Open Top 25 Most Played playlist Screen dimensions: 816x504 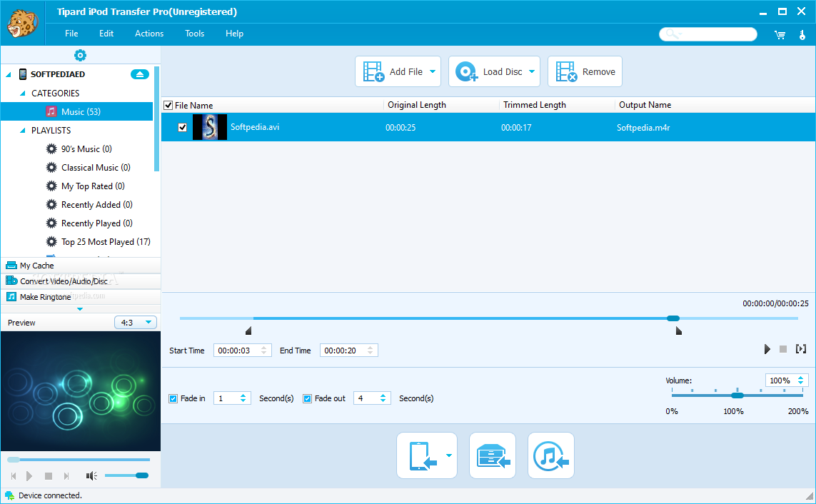coord(106,242)
